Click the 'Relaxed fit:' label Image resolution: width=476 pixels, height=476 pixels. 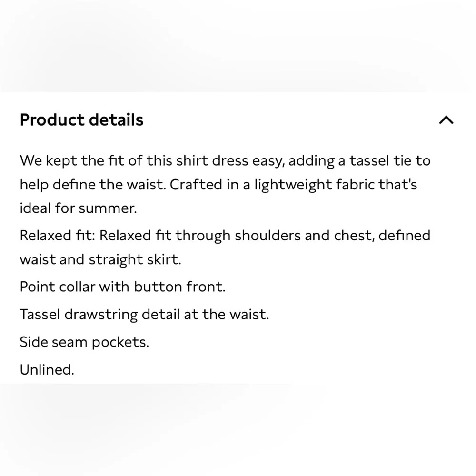58,236
